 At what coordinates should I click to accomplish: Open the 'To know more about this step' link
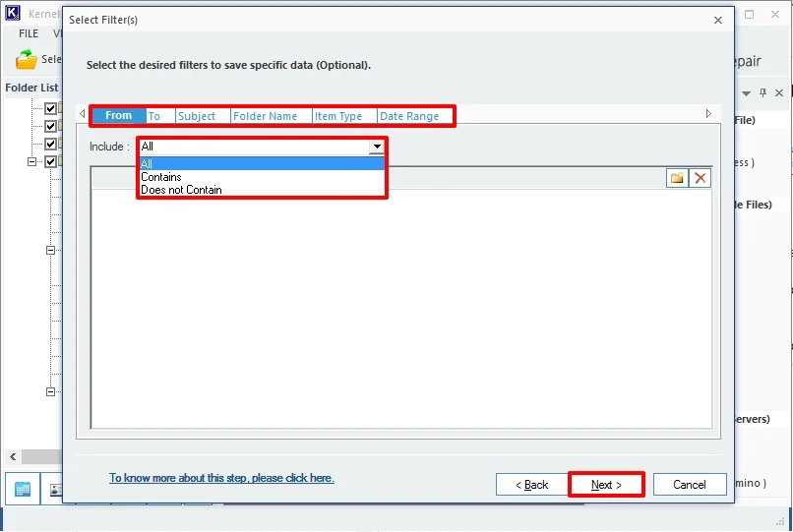[x=221, y=478]
